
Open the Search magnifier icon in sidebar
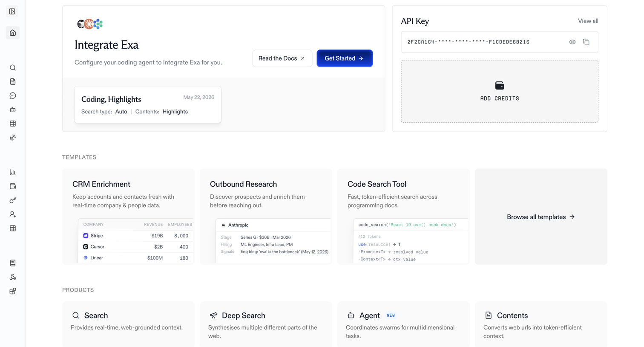point(13,68)
